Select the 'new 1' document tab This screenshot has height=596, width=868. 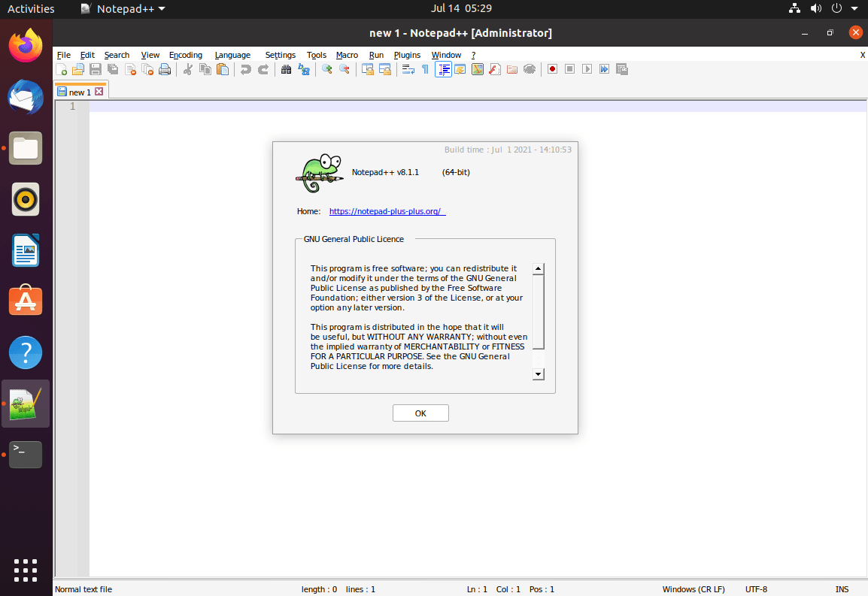[x=80, y=92]
